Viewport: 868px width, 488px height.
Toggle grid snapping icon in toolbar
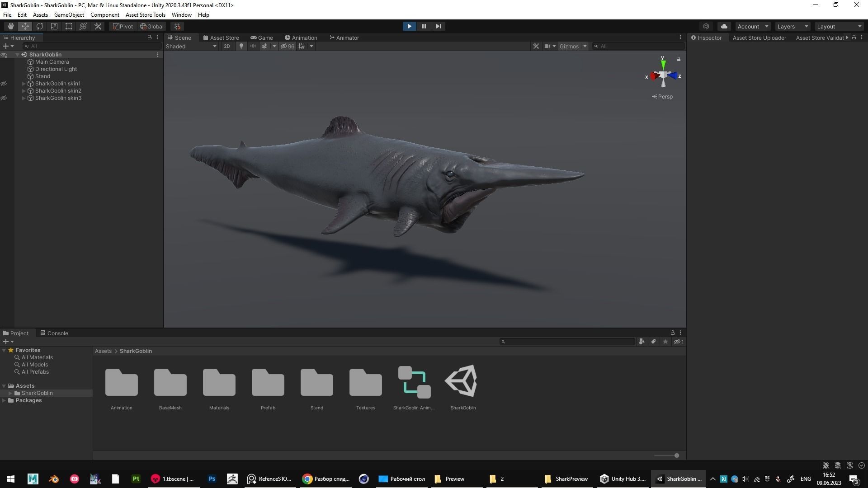point(177,26)
